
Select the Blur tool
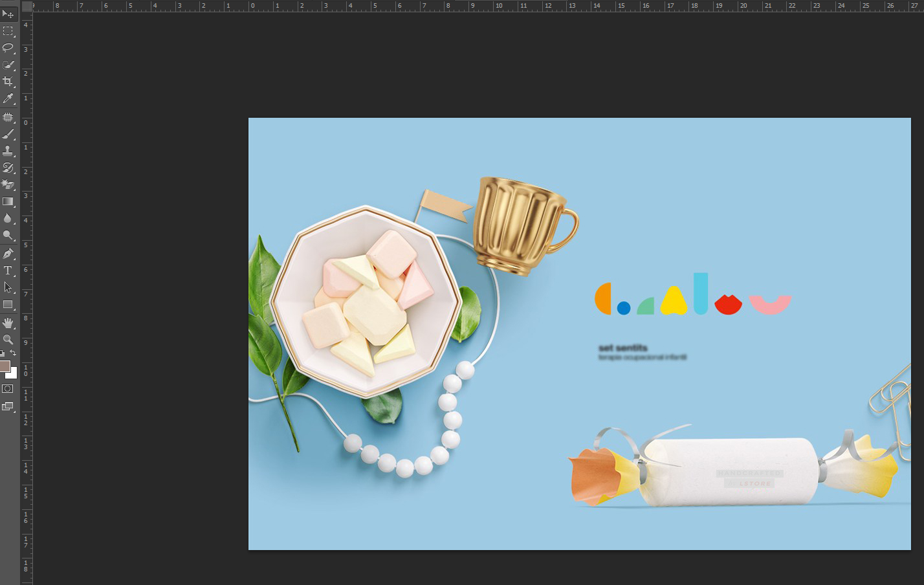click(8, 218)
